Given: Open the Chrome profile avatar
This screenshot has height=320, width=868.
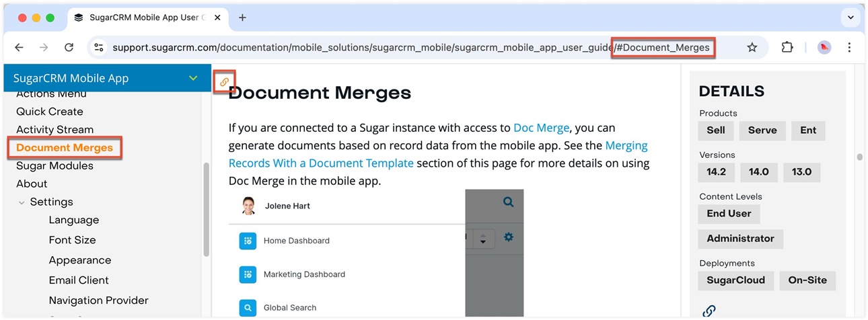Looking at the screenshot, I should [824, 48].
